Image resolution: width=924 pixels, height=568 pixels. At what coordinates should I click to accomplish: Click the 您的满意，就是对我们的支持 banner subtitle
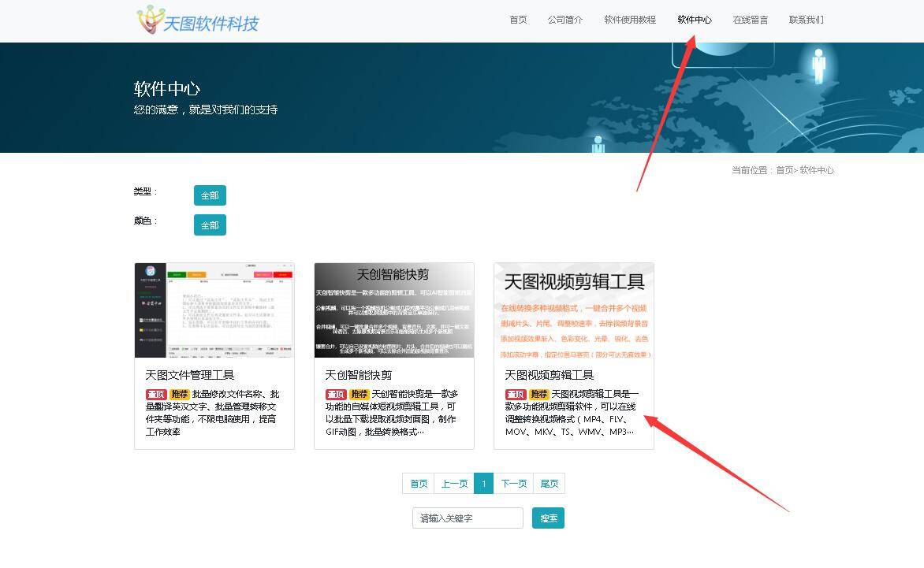point(206,110)
